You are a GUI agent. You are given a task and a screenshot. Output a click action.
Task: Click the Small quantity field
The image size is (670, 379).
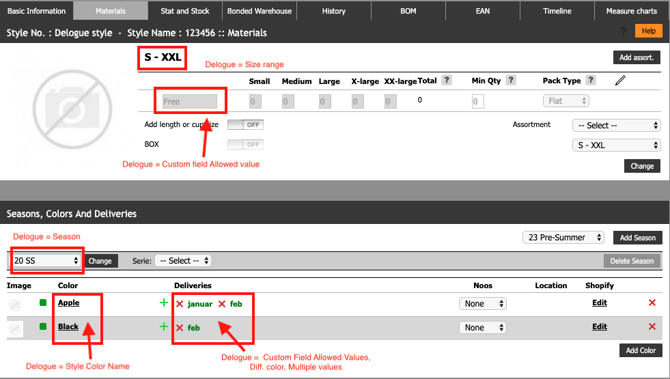pos(255,102)
